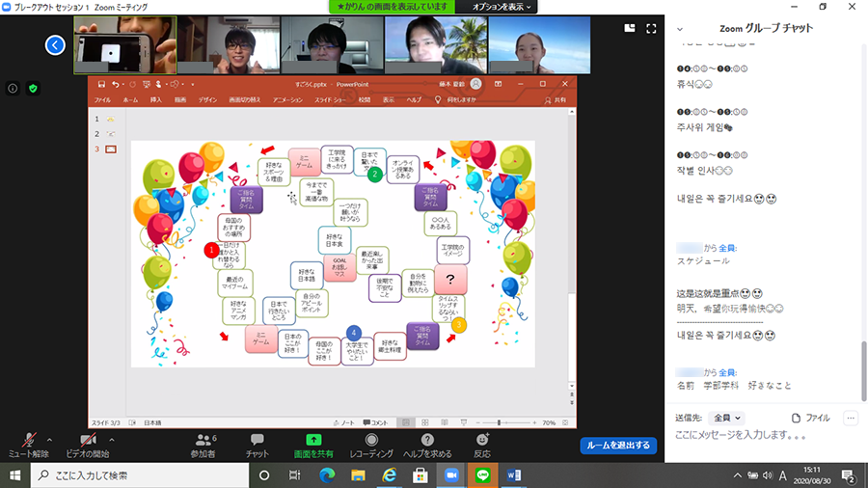Start recording with the レコーディング icon
The width and height of the screenshot is (868, 488).
(x=371, y=440)
